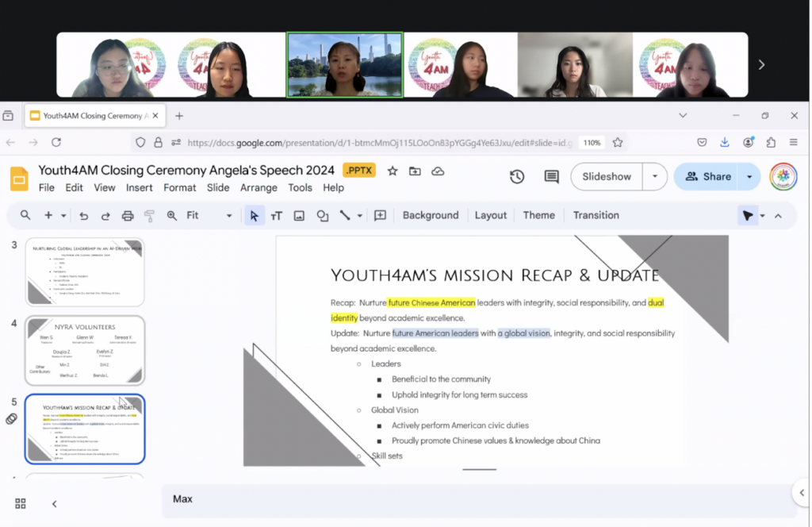
Task: Insert a shape from toolbar
Action: (322, 216)
